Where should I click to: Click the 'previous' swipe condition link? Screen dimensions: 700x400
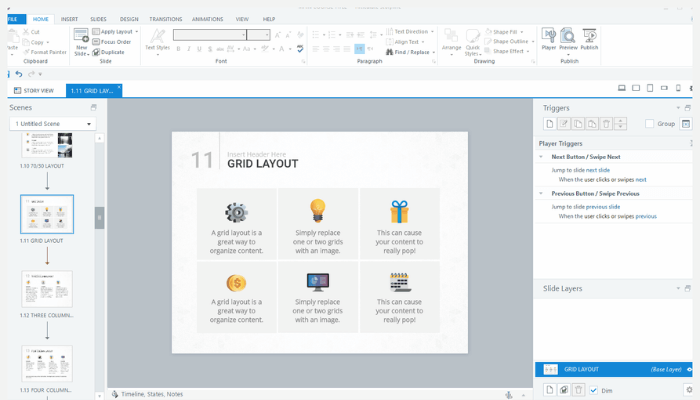(x=646, y=216)
